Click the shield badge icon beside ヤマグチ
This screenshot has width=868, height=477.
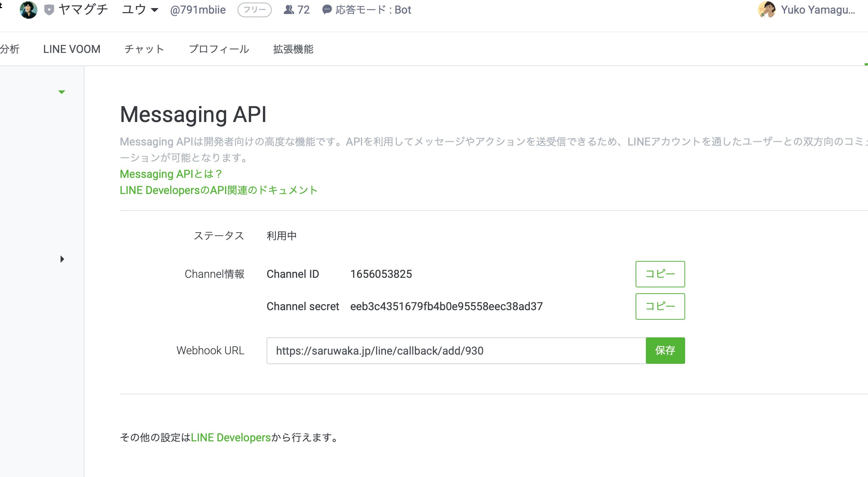pyautogui.click(x=49, y=10)
